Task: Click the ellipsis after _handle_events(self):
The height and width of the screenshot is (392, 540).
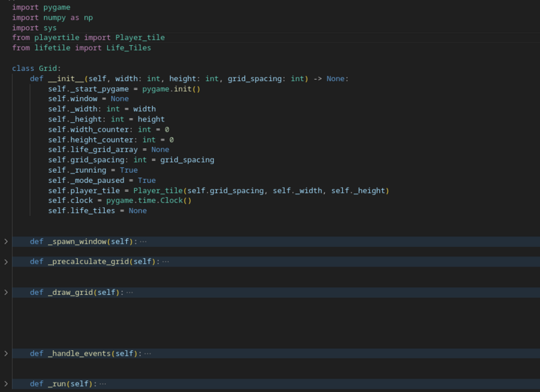Action: [148, 354]
